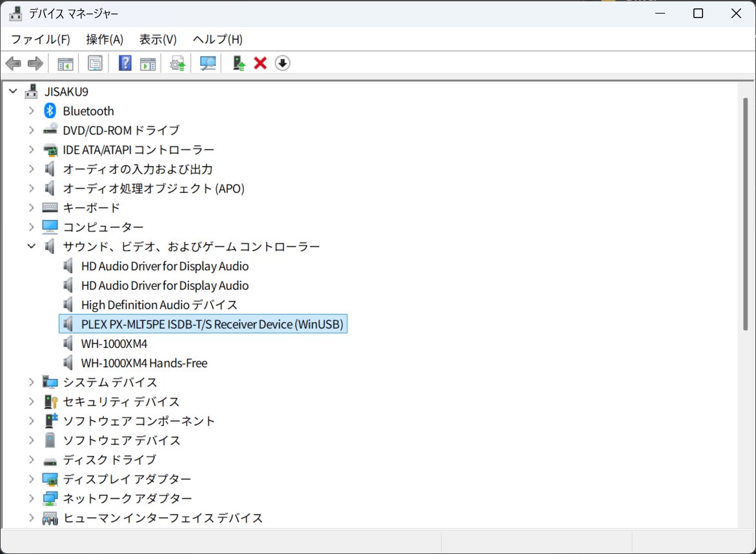Select the JISAKU9 computer name
The height and width of the screenshot is (554, 756).
tap(66, 92)
